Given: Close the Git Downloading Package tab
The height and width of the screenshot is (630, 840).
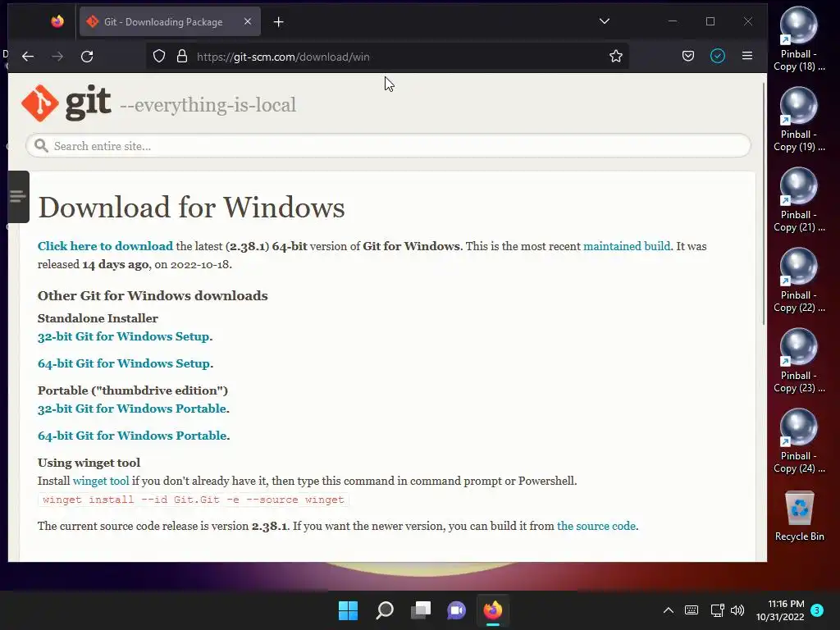Looking at the screenshot, I should coord(248,21).
